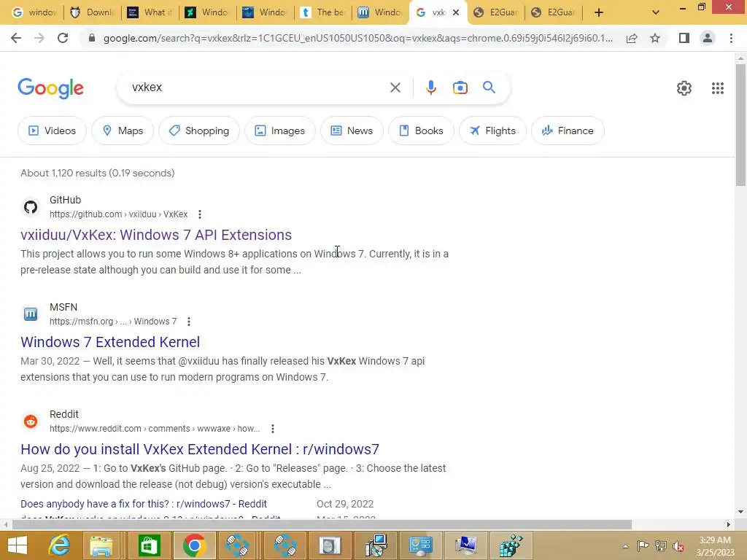
Task: Click vertical scrollbar down arrow
Action: [x=740, y=512]
